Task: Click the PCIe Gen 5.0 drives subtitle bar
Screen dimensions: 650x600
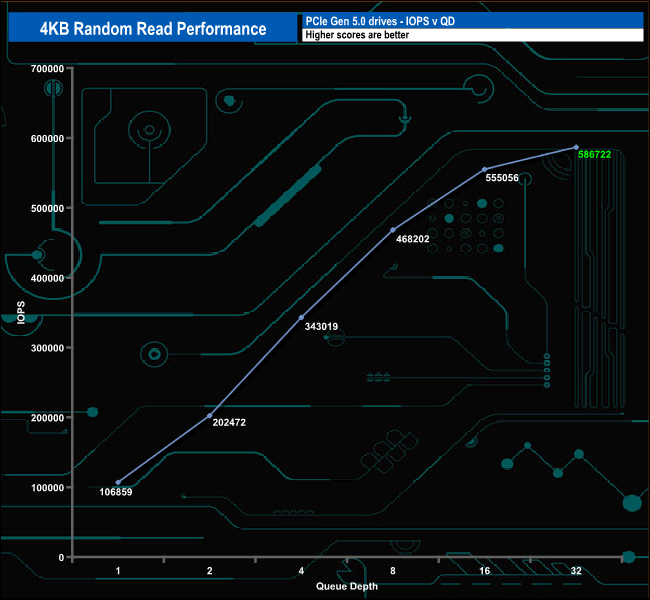Action: click(471, 20)
